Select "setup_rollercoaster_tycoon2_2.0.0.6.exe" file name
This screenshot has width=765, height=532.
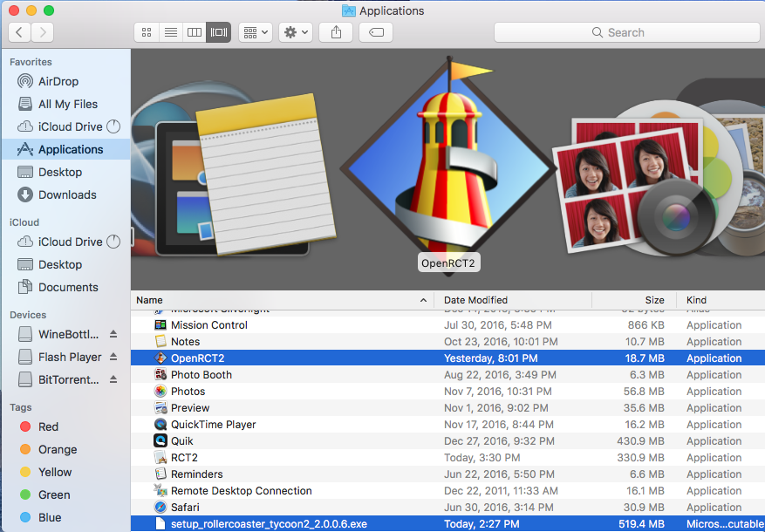tap(269, 524)
